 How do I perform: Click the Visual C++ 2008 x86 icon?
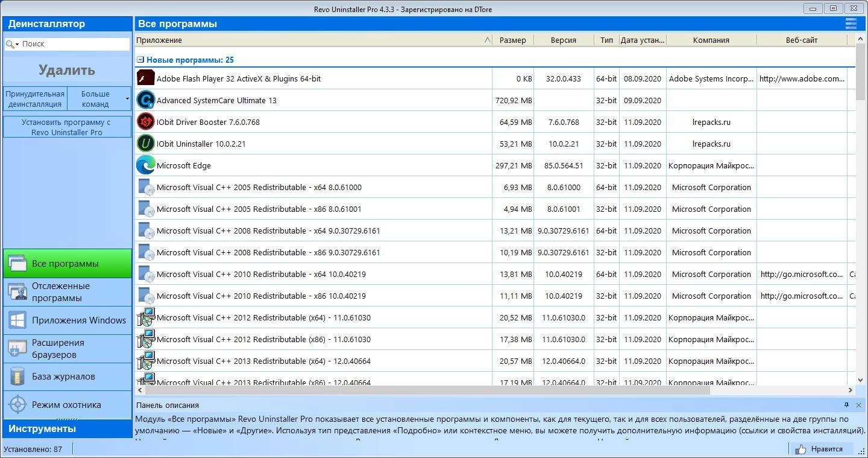[146, 252]
